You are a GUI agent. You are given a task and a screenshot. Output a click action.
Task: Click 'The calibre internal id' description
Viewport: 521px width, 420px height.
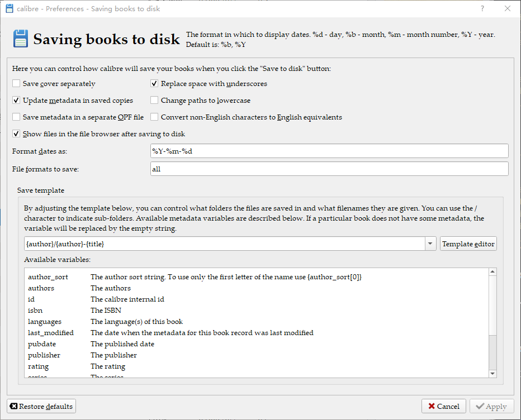pos(127,299)
